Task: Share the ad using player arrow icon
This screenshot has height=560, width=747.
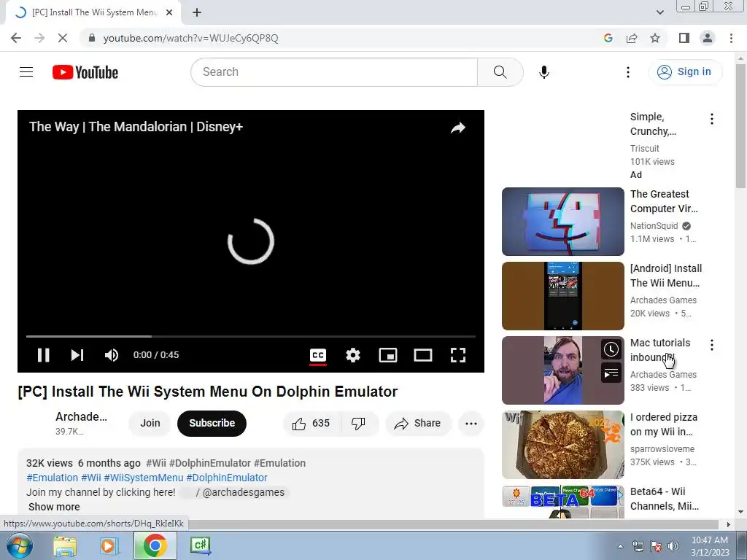Action: [x=458, y=128]
